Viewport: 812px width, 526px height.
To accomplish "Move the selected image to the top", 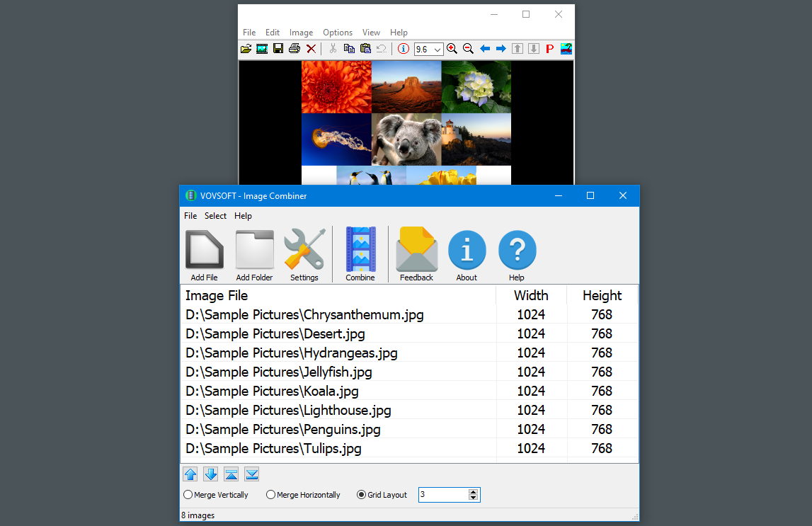I will pos(231,474).
